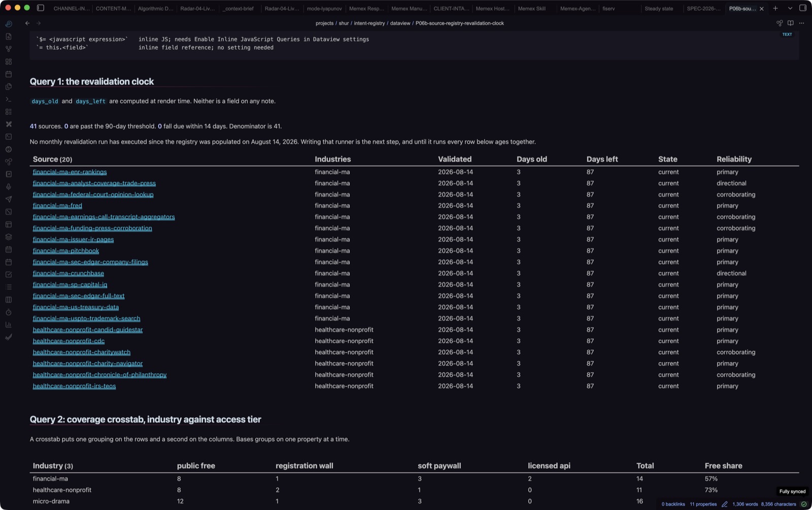The width and height of the screenshot is (812, 510).
Task: Click the stopwatch timer ribbon icon
Action: pyautogui.click(x=9, y=312)
